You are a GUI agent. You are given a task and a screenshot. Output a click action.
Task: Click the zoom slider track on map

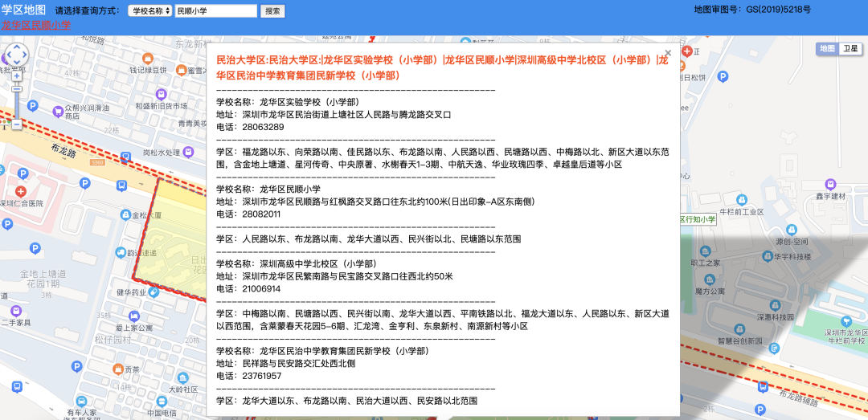tap(17, 100)
